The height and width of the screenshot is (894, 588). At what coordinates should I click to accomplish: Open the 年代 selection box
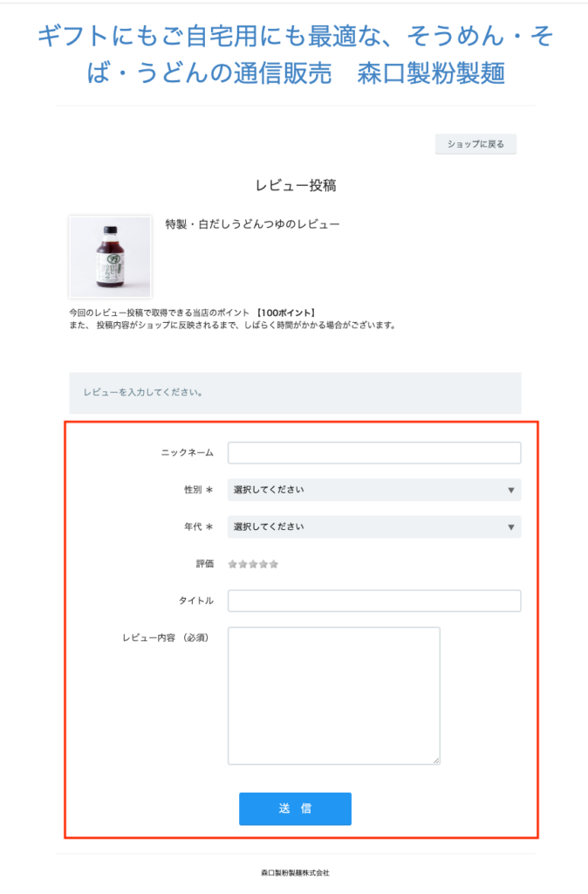[374, 526]
